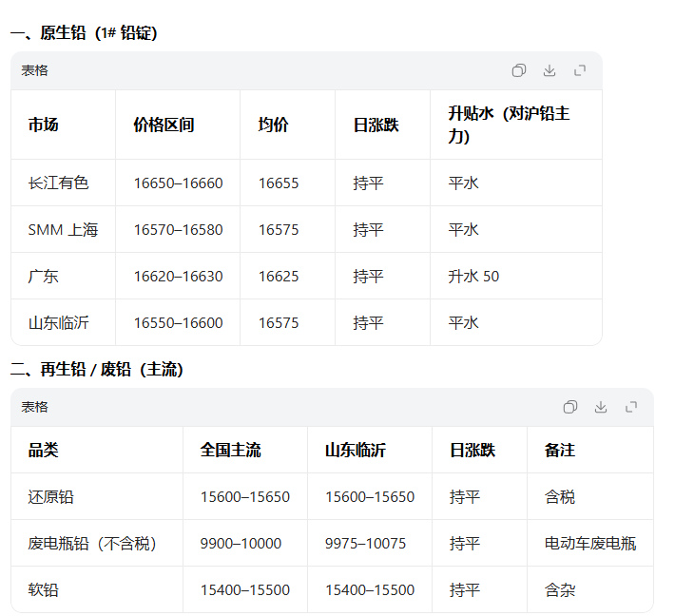The image size is (675, 616).
Task: Expand the 原生铅 table to fullscreen
Action: pos(580,70)
